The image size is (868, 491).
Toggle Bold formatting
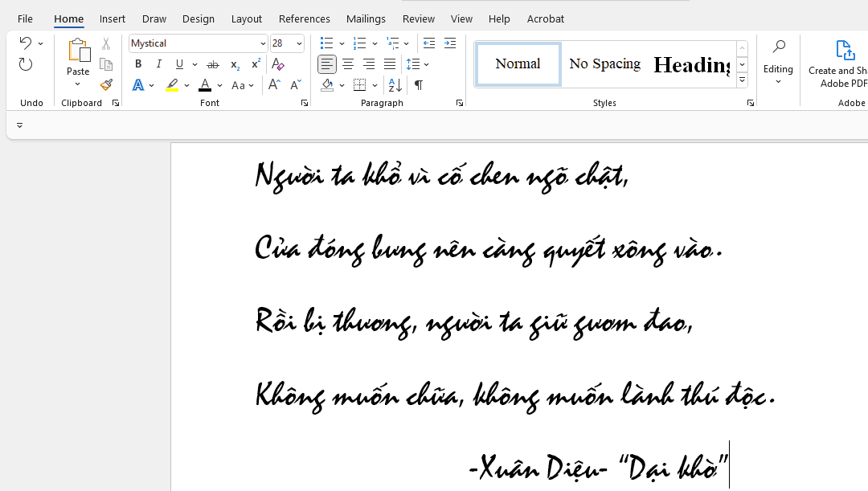[138, 64]
